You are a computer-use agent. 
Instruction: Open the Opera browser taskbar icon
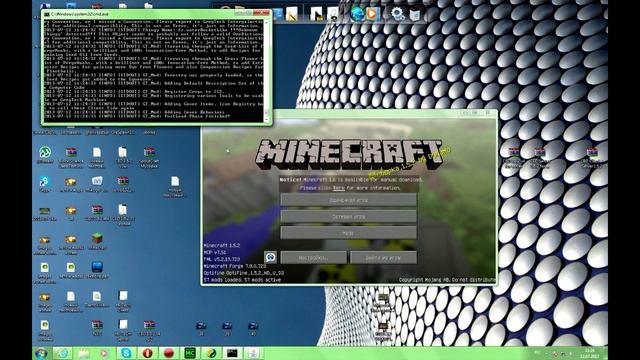147,353
